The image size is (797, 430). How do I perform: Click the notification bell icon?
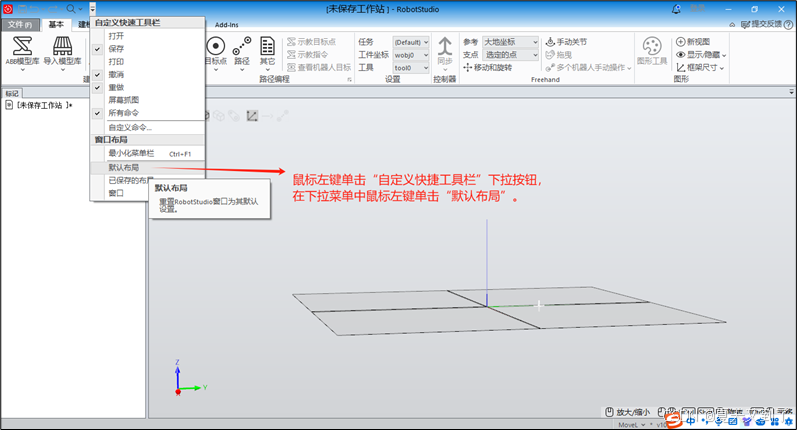[x=676, y=9]
